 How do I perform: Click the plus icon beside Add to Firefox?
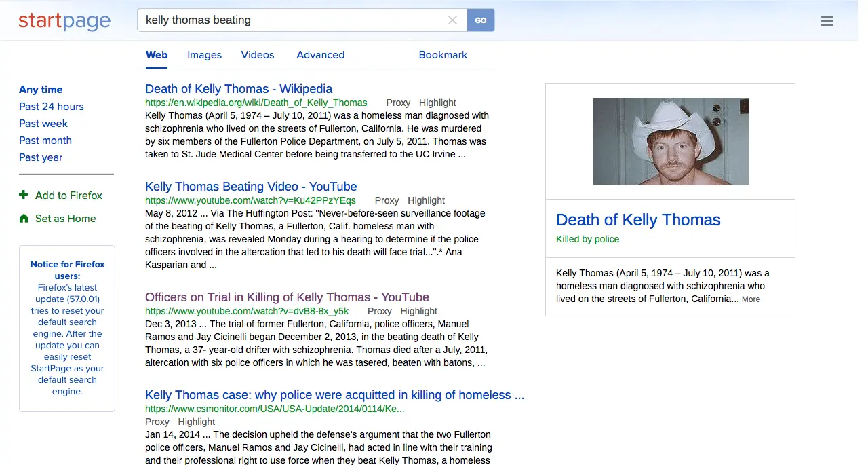click(24, 195)
